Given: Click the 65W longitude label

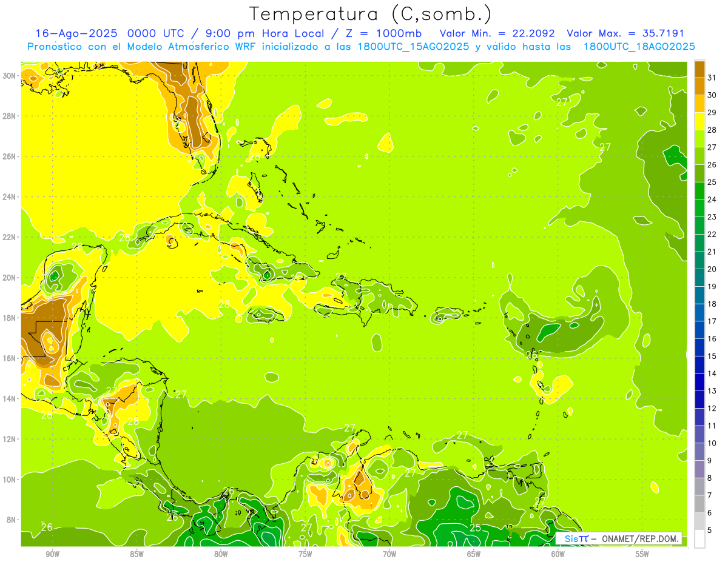Looking at the screenshot, I should tap(474, 554).
